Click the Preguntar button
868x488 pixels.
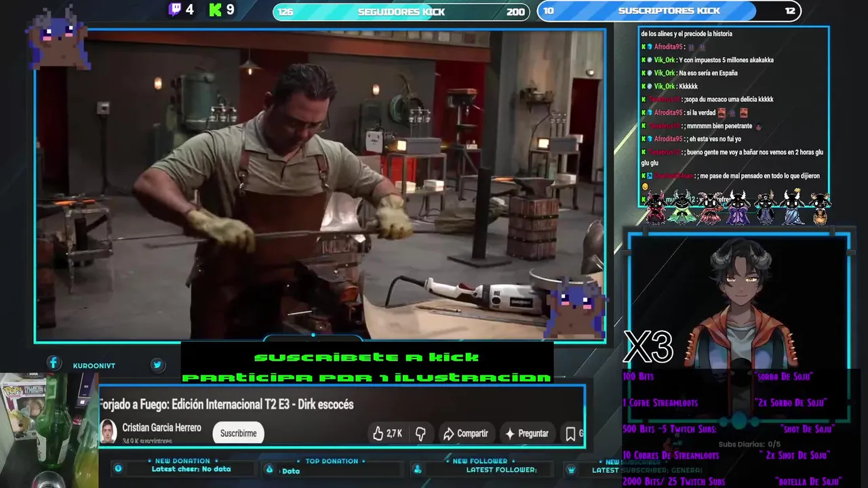point(527,433)
